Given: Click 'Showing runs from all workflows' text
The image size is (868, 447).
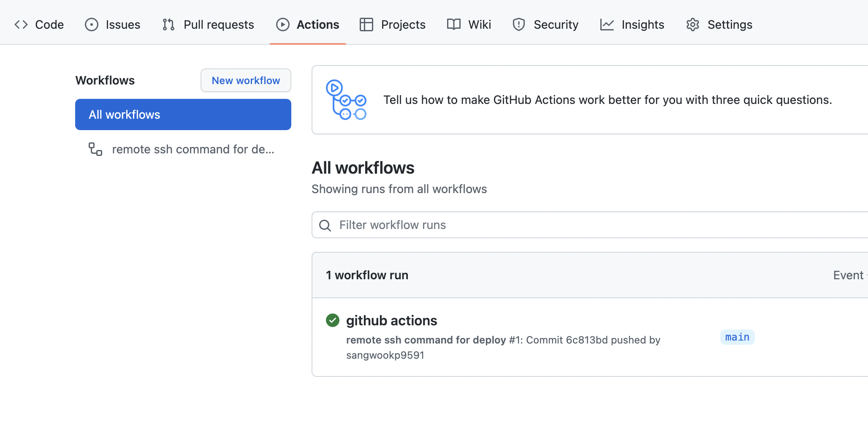Looking at the screenshot, I should coord(399,189).
